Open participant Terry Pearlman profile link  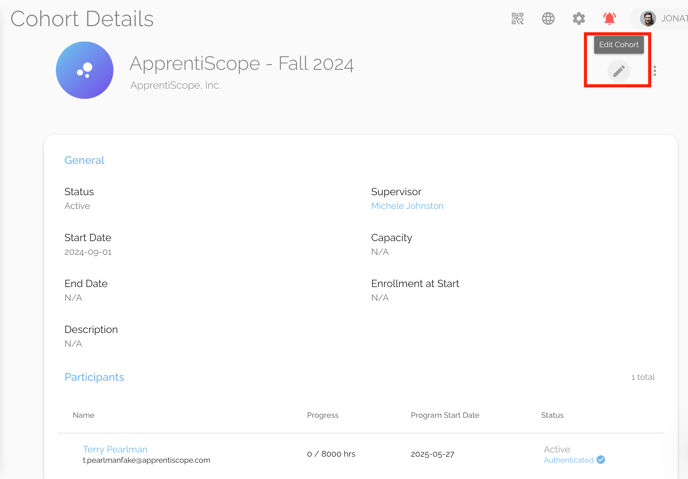click(115, 449)
